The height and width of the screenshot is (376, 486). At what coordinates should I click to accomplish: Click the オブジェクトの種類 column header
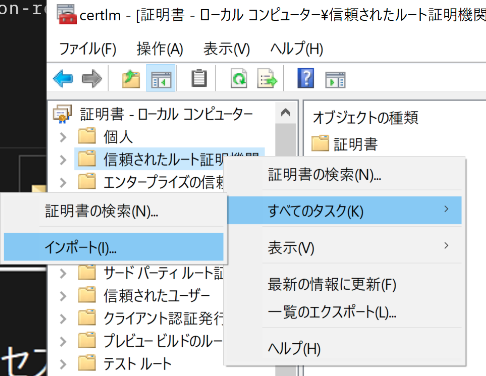[x=365, y=117]
